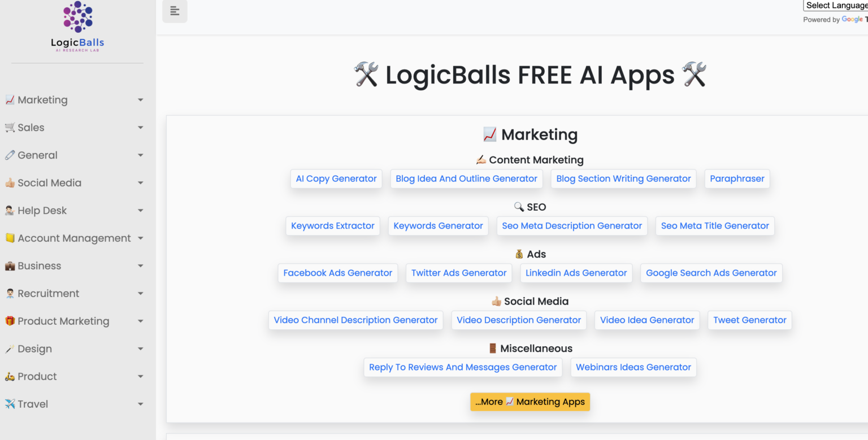Click the General paperclip icon in the sidebar
This screenshot has height=440, width=868.
(10, 155)
